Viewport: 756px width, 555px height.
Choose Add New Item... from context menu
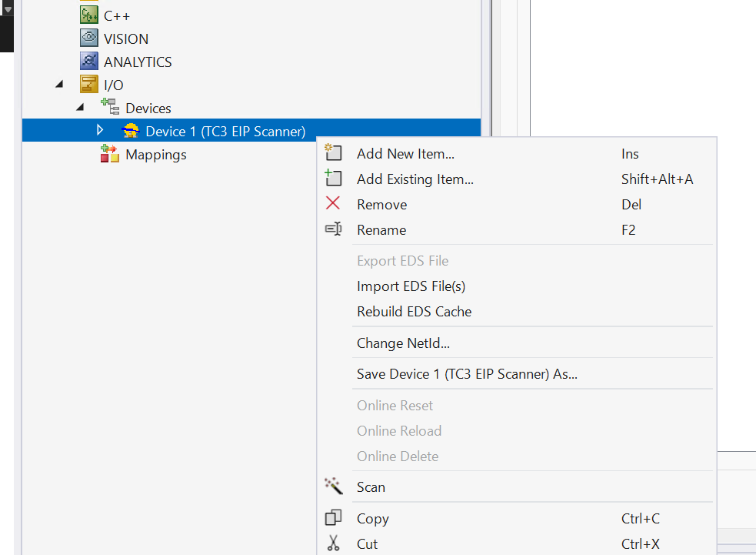405,154
